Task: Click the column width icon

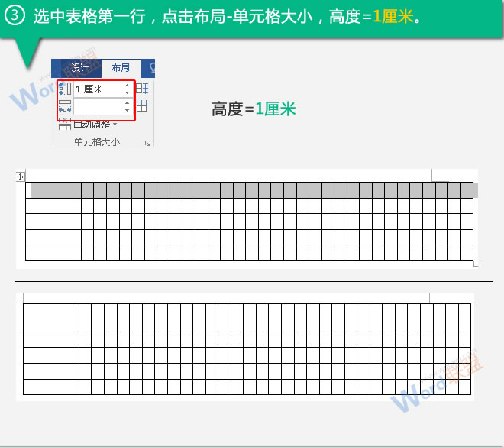Action: click(65, 106)
